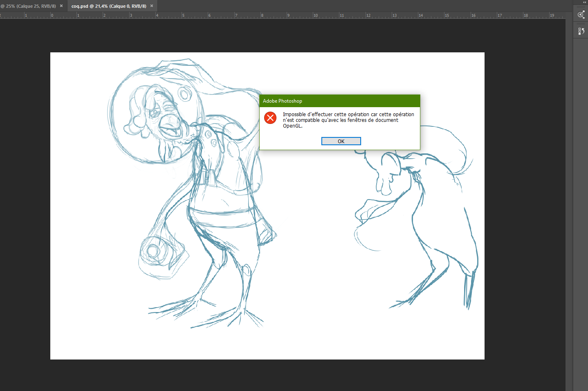The height and width of the screenshot is (391, 588).
Task: Click the red error icon in dialog
Action: tap(270, 118)
